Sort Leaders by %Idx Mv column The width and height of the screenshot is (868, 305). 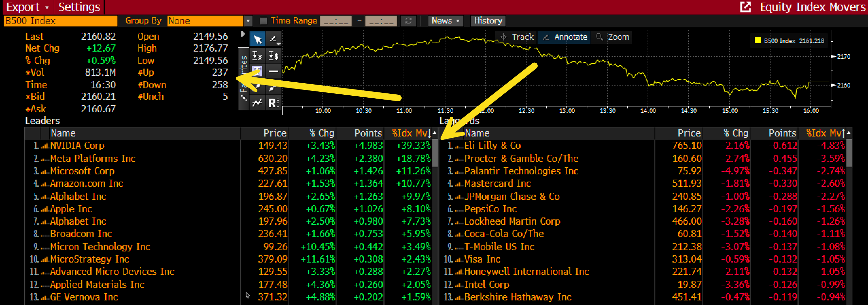(x=411, y=133)
